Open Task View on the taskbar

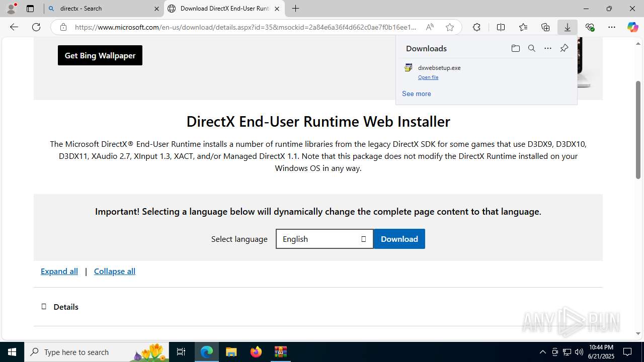[181, 352]
